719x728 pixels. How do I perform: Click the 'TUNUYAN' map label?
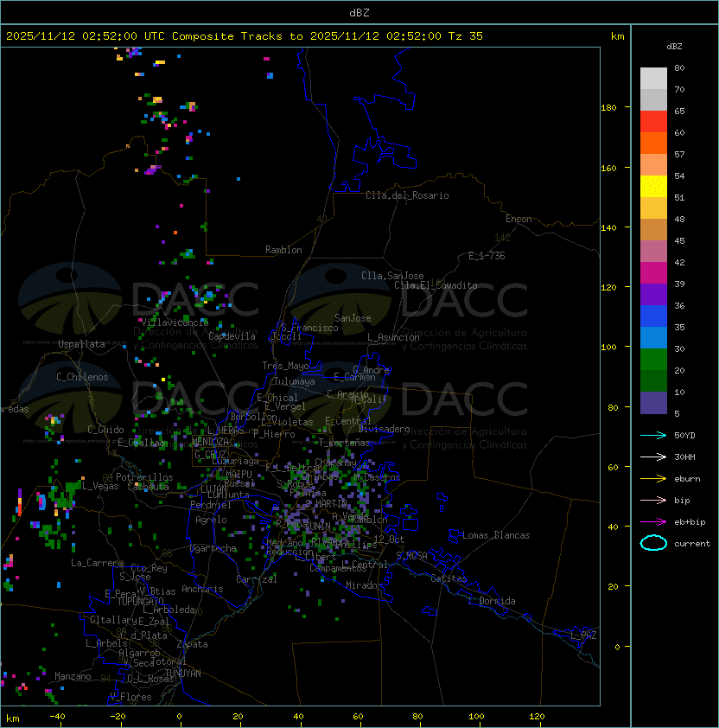[183, 674]
